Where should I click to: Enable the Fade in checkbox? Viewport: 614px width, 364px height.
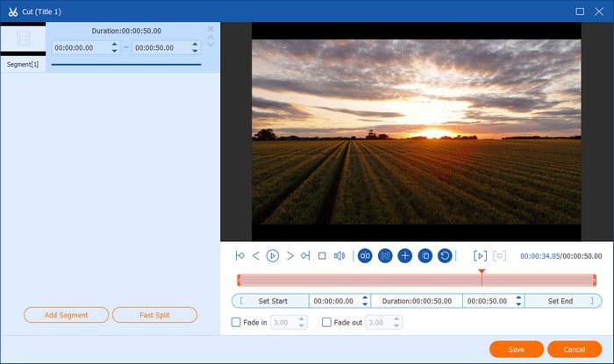point(236,323)
